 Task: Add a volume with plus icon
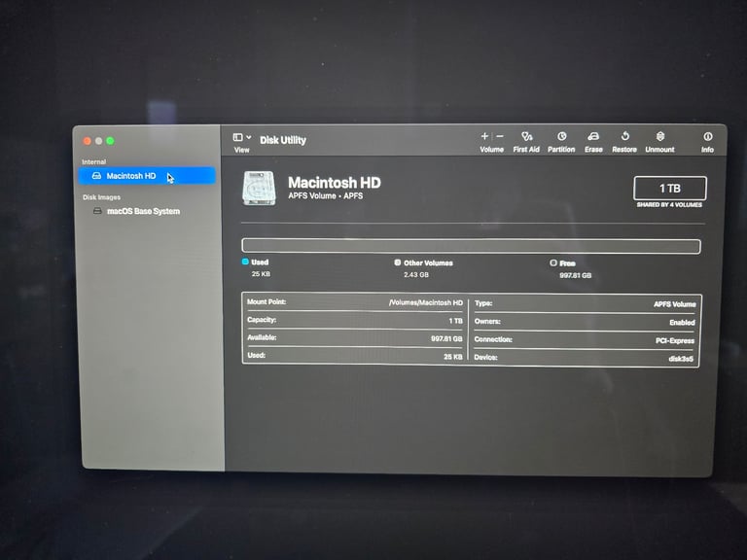click(484, 136)
